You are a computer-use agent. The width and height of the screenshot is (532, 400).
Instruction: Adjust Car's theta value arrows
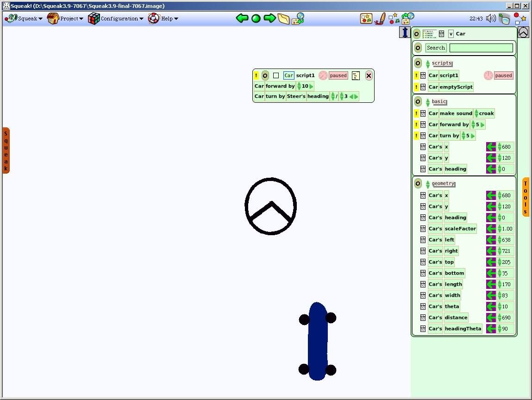[x=500, y=306]
